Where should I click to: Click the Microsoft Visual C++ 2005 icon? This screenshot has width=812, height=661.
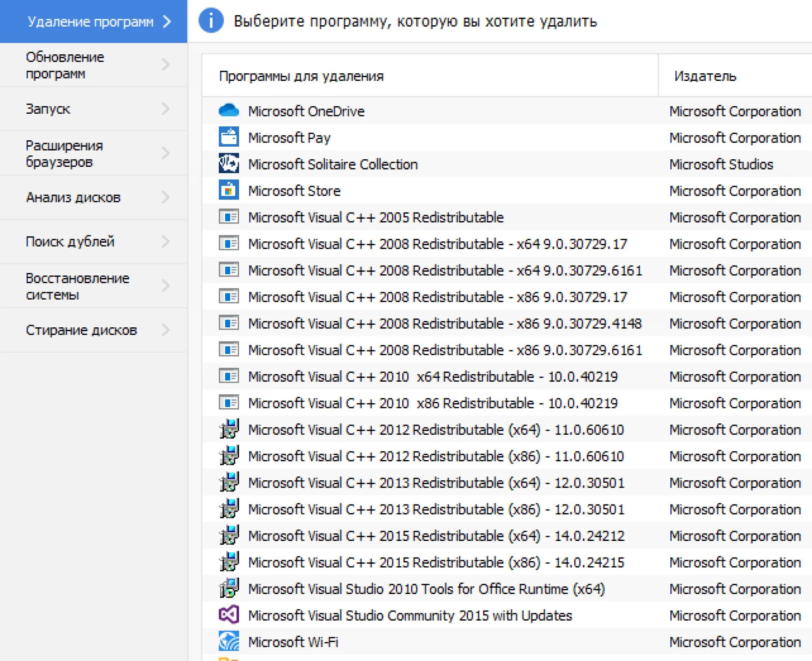(x=229, y=217)
